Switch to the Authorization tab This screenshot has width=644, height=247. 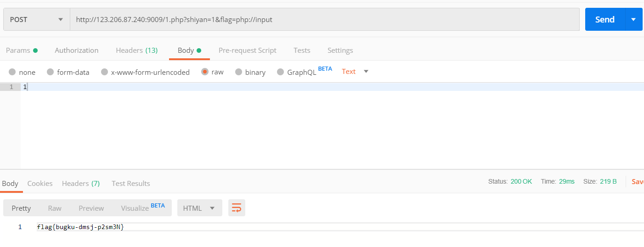[x=77, y=51]
